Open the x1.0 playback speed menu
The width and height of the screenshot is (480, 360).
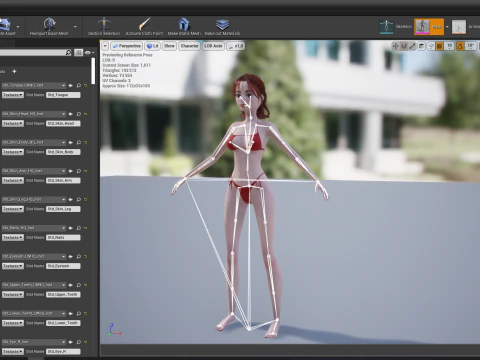(235, 46)
